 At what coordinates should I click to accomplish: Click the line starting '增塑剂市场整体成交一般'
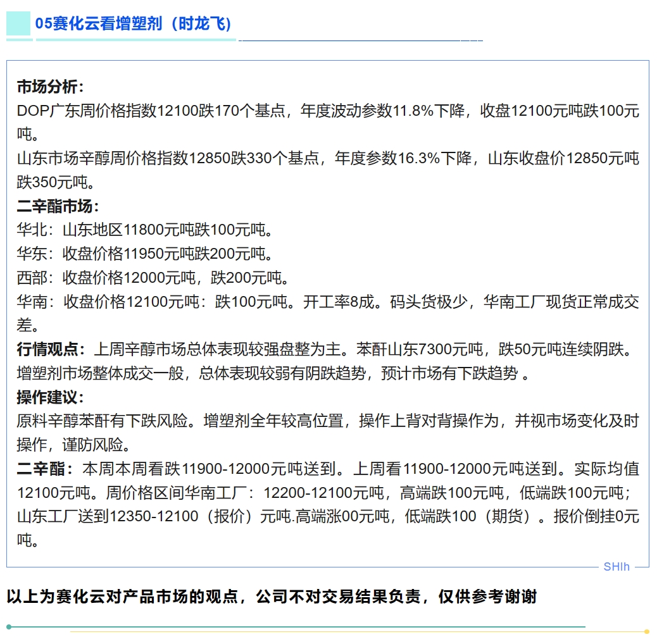point(273,373)
